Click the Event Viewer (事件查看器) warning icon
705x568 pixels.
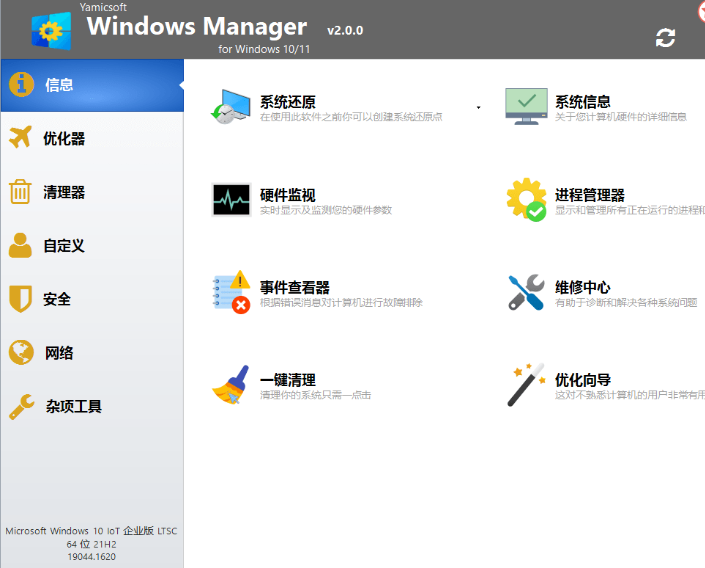231,292
